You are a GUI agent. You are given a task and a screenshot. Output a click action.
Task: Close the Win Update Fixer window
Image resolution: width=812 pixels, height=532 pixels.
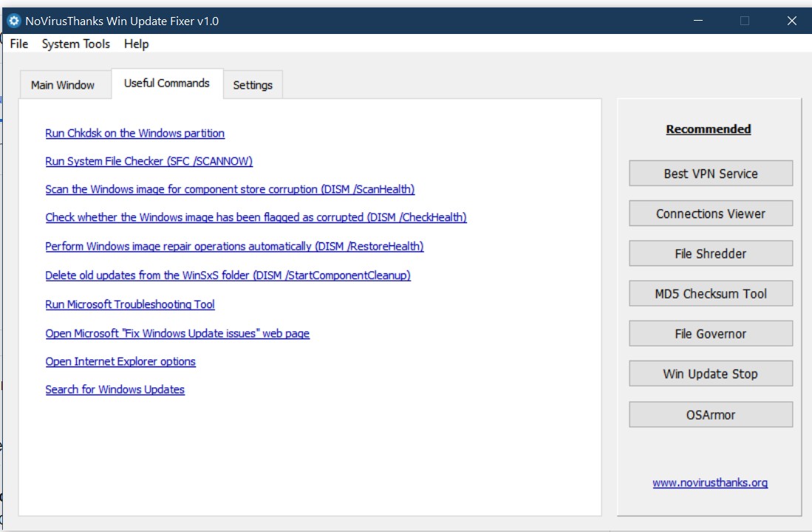[x=792, y=21]
